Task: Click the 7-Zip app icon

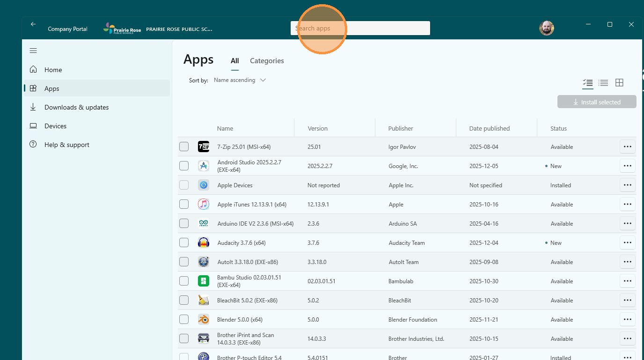Action: point(203,147)
